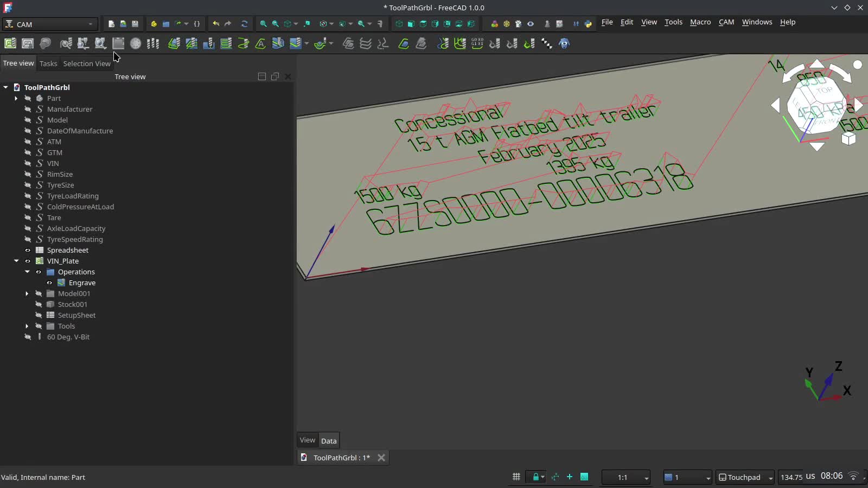Click the Python macro icon

coord(588,24)
